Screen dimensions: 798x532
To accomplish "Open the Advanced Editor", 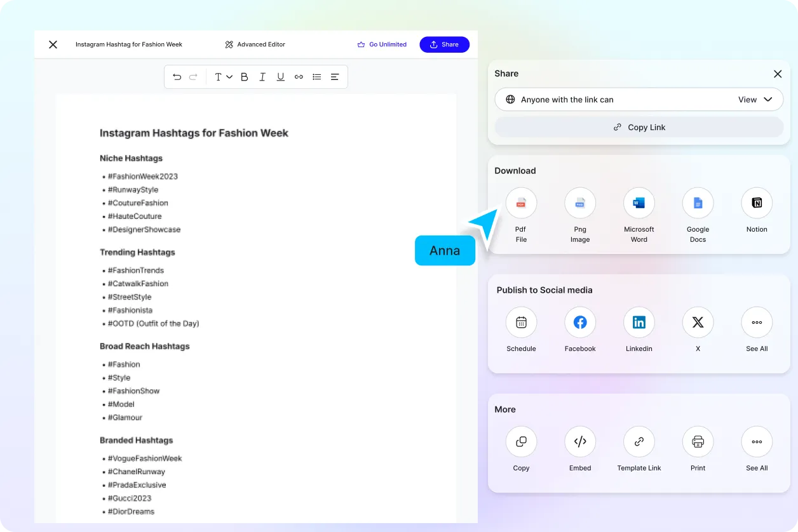I will pos(255,44).
